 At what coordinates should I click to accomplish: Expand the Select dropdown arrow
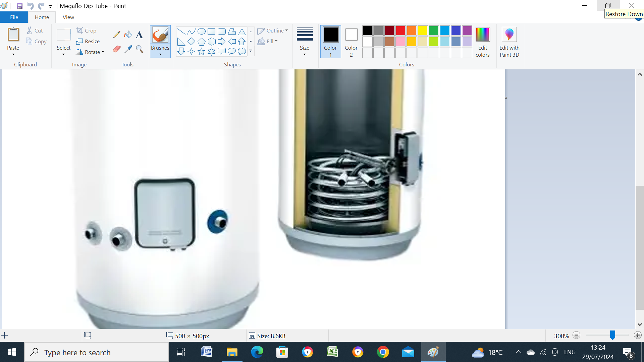(63, 54)
